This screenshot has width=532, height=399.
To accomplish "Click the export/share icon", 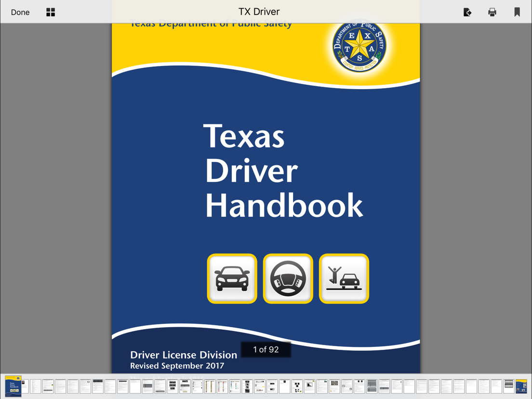I will pos(467,12).
